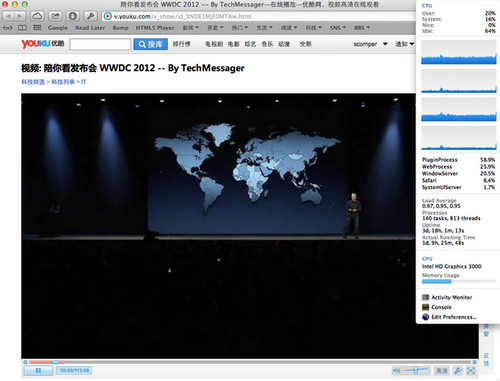Click the WWDC video frame
This screenshot has height=381, width=500.
tap(250, 226)
